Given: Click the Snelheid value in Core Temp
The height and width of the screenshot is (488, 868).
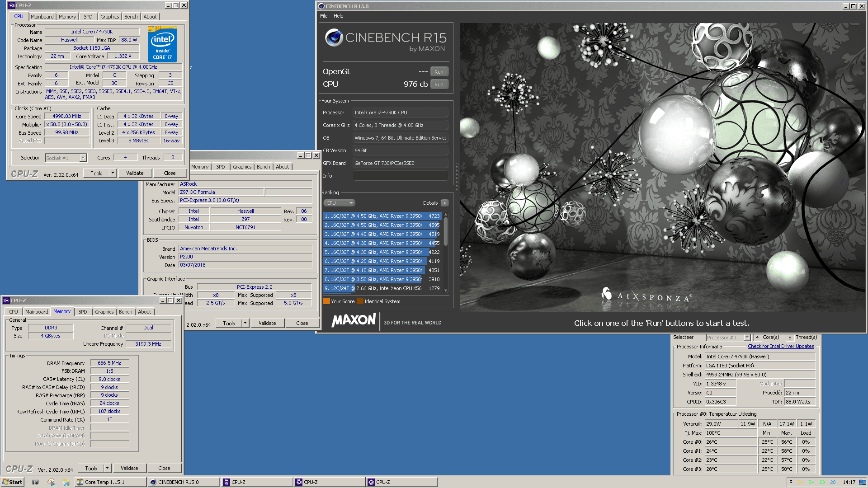Looking at the screenshot, I should tap(760, 375).
